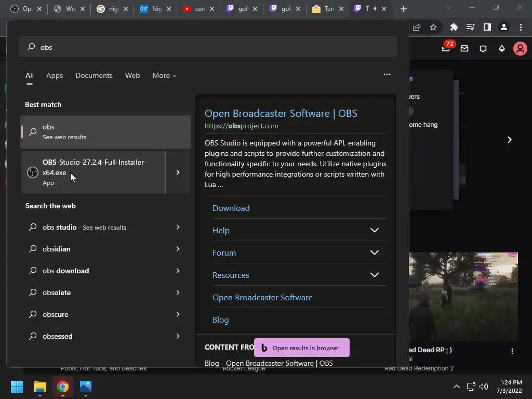Click the share page icon in Chrome
This screenshot has height=399, width=532.
[417, 27]
